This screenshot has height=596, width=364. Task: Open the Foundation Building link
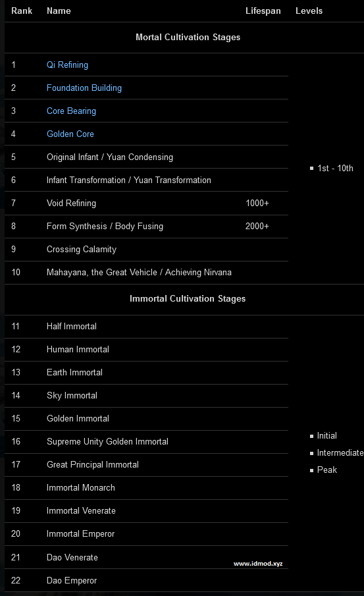pyautogui.click(x=84, y=88)
